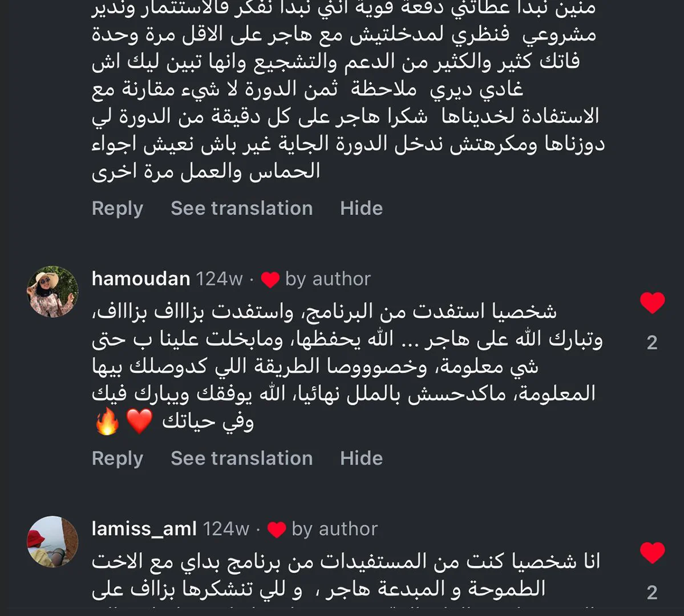Hide the comment above hamoudan's
The height and width of the screenshot is (616, 684).
point(361,209)
